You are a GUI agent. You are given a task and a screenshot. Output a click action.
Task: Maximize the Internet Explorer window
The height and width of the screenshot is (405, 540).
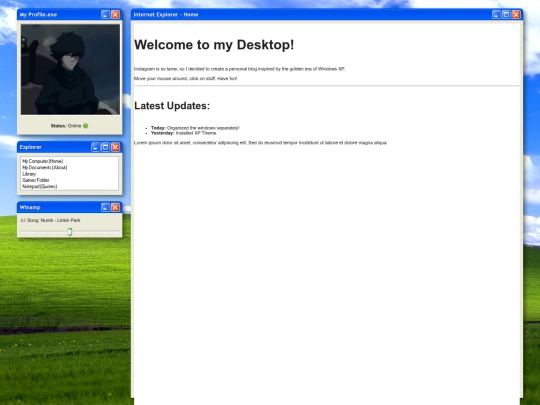pyautogui.click(x=506, y=14)
